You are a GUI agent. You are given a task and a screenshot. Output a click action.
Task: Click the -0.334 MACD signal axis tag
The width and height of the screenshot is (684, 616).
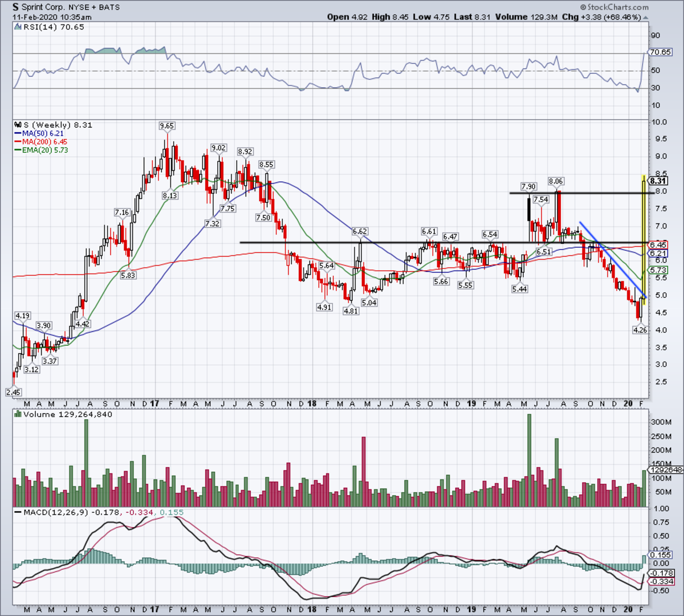click(x=662, y=581)
